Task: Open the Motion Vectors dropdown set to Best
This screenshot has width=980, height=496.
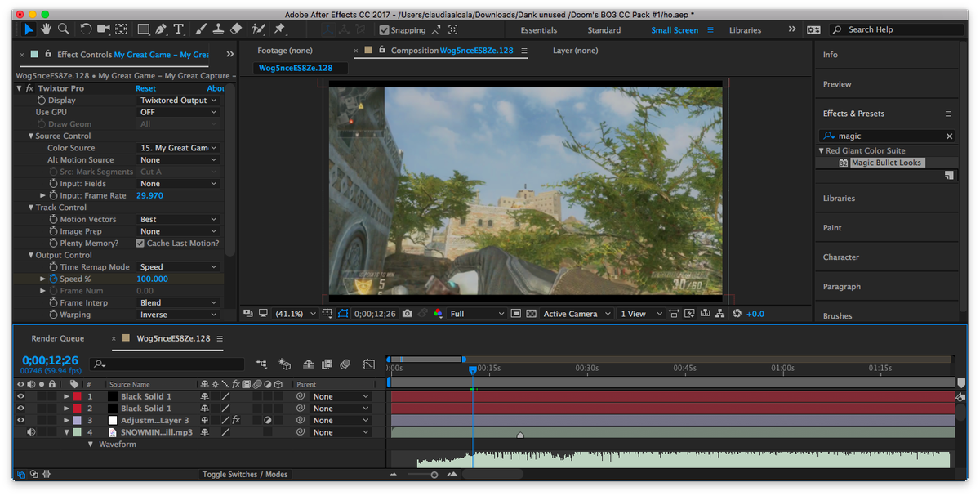Action: click(178, 220)
